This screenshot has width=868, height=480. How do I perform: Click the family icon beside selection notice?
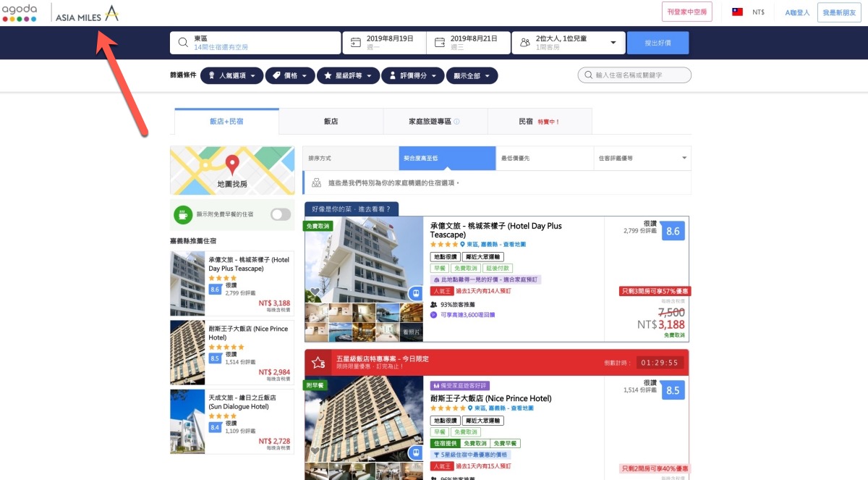pos(317,183)
